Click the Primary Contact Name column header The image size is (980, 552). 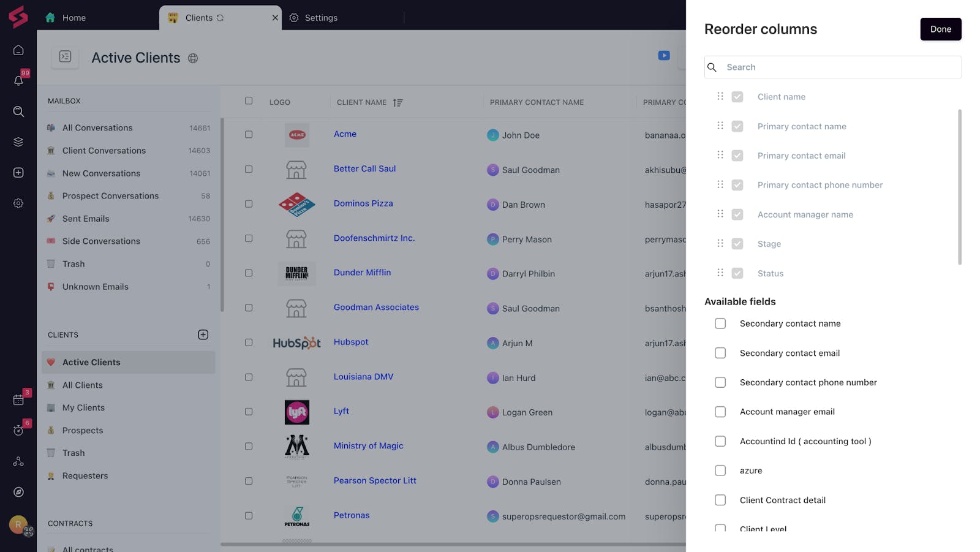pyautogui.click(x=537, y=102)
